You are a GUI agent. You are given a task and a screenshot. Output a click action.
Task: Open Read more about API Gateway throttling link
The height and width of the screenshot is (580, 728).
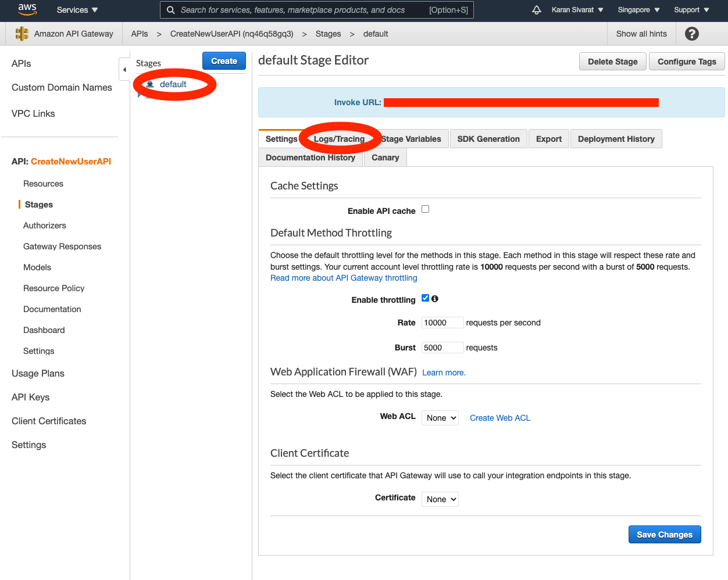pyautogui.click(x=344, y=278)
